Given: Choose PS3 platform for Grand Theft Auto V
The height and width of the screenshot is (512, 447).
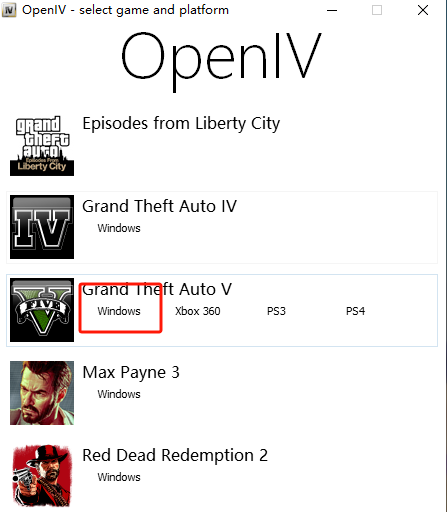Looking at the screenshot, I should pyautogui.click(x=276, y=311).
